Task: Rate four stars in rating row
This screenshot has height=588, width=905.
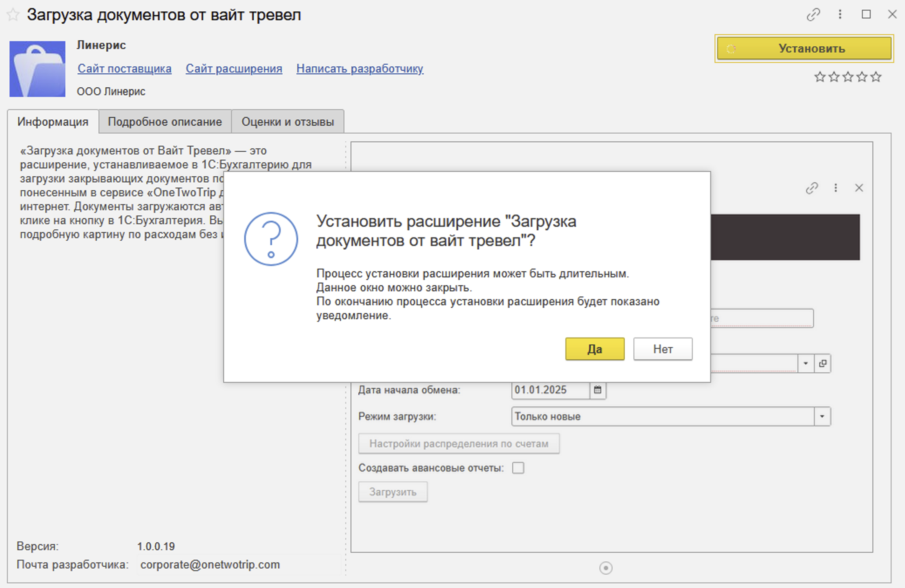Action: coord(862,77)
